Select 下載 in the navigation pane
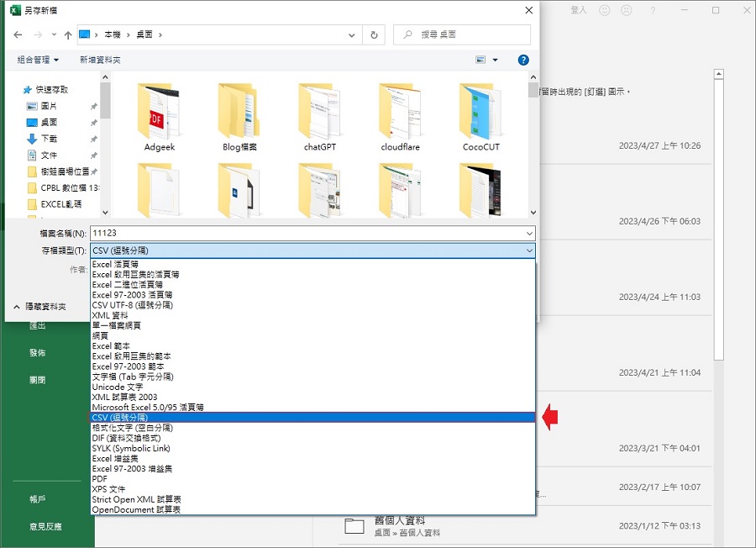This screenshot has height=548, width=756. (49, 139)
